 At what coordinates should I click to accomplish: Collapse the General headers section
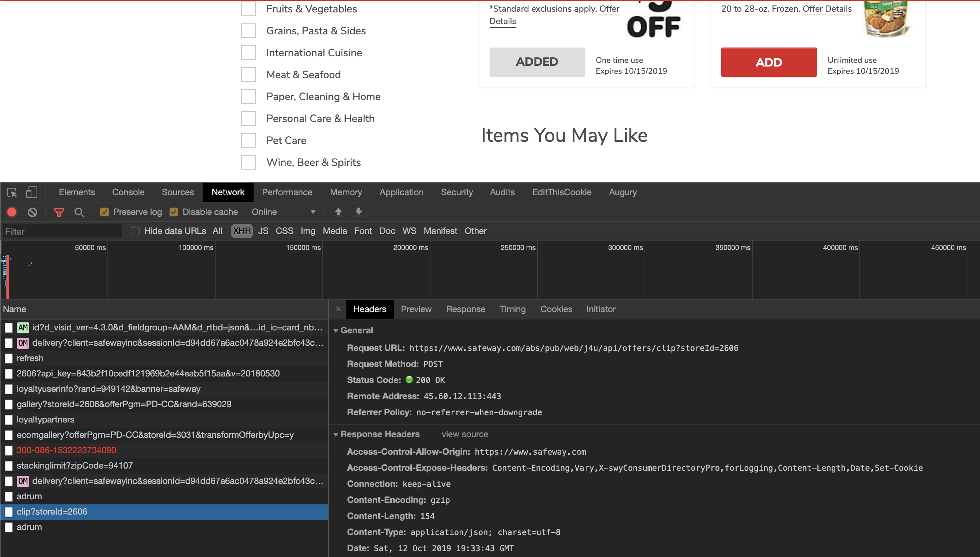point(336,330)
